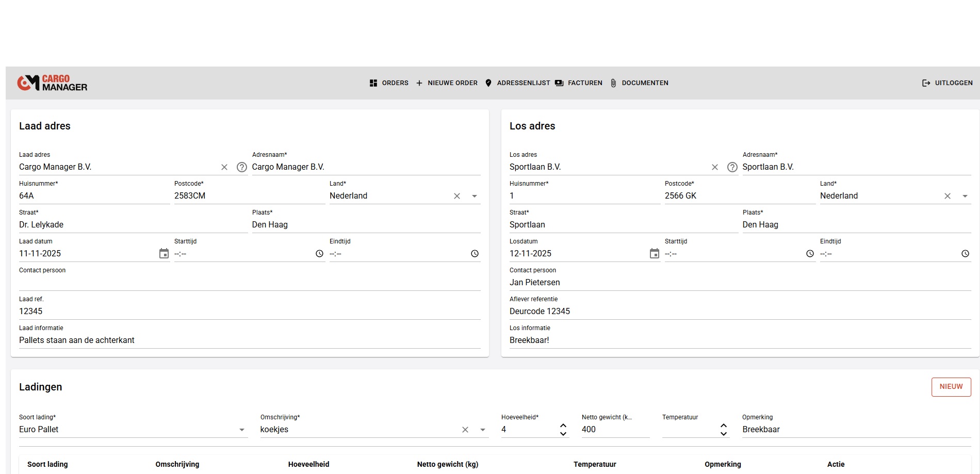The height and width of the screenshot is (474, 980).
Task: Click the paperclip icon for Documenten
Action: click(x=613, y=83)
